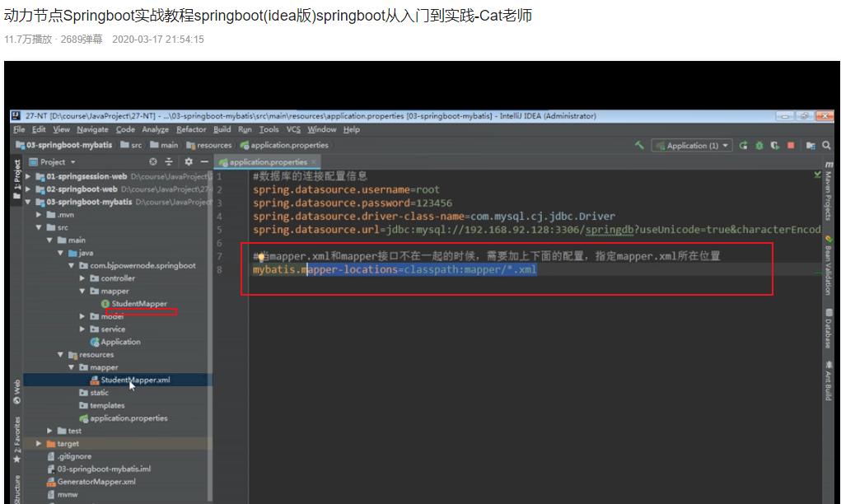This screenshot has height=504, width=841.
Task: Open the Project Structure icon
Action: click(x=811, y=145)
